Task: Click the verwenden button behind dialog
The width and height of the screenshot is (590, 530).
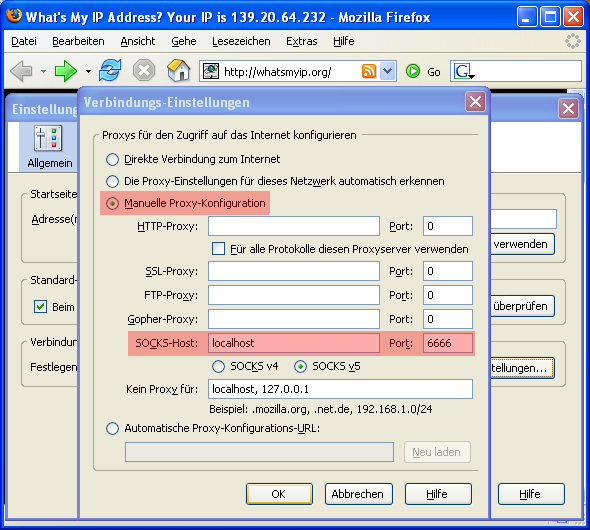Action: click(522, 244)
